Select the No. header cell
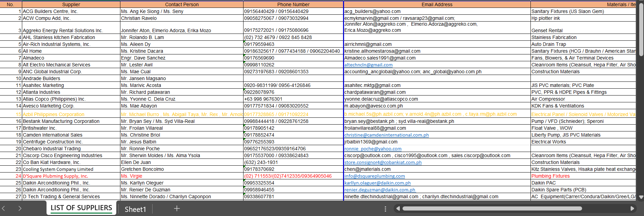Image resolution: width=644 pixels, height=216 pixels. click(x=11, y=4)
